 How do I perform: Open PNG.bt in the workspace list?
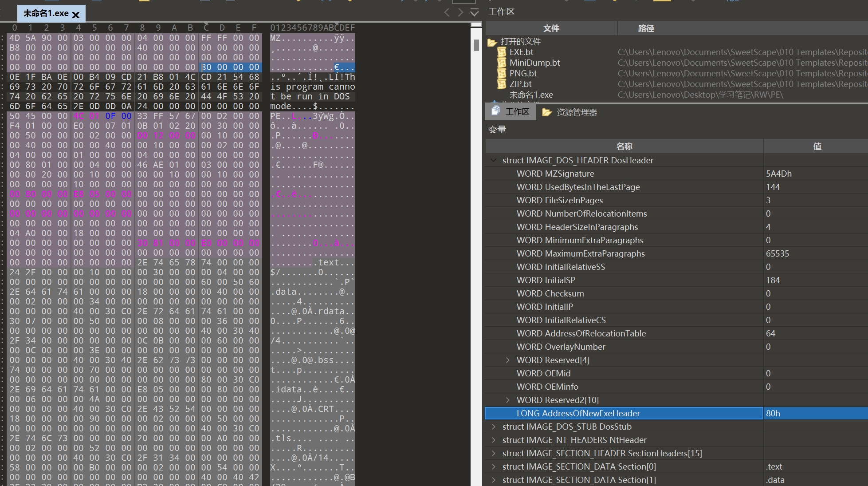coord(523,73)
